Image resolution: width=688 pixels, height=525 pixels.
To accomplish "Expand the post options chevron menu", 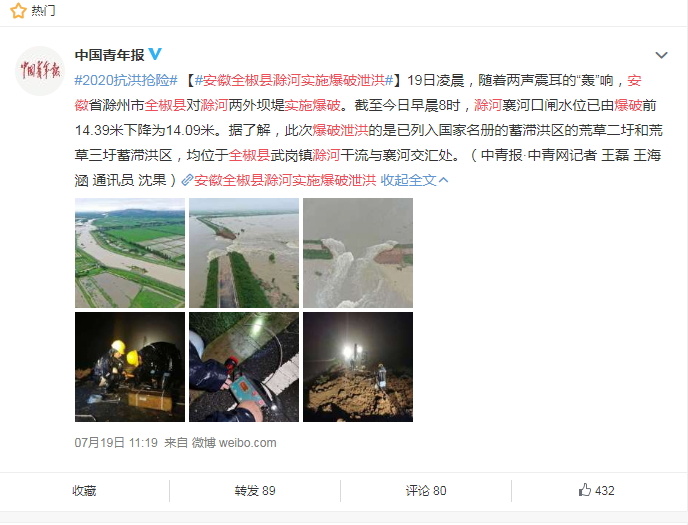I will (x=661, y=55).
